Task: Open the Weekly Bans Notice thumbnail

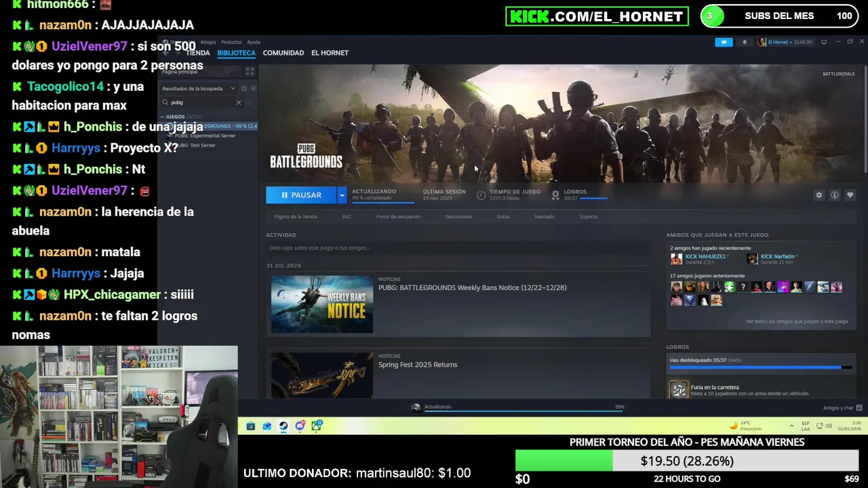Action: pyautogui.click(x=322, y=304)
